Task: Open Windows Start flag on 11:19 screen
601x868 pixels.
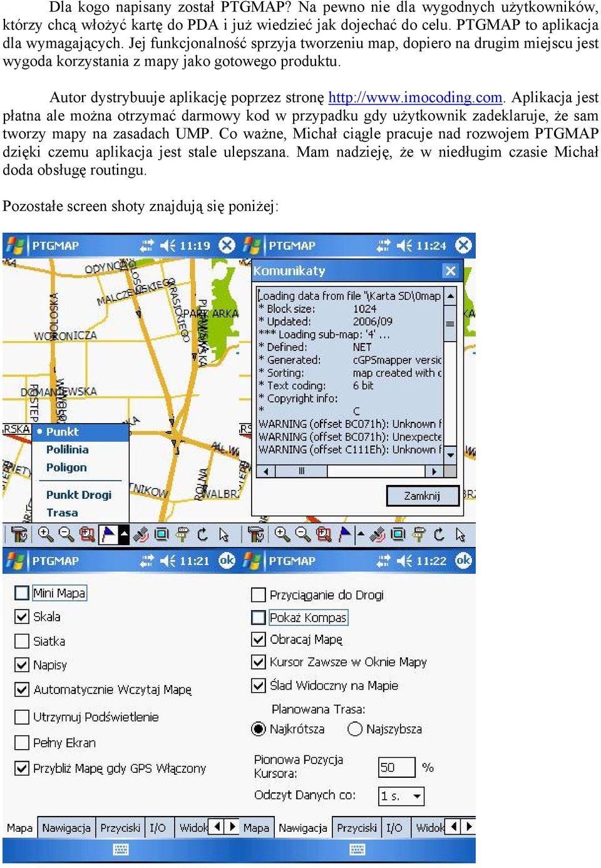Action: [x=15, y=245]
